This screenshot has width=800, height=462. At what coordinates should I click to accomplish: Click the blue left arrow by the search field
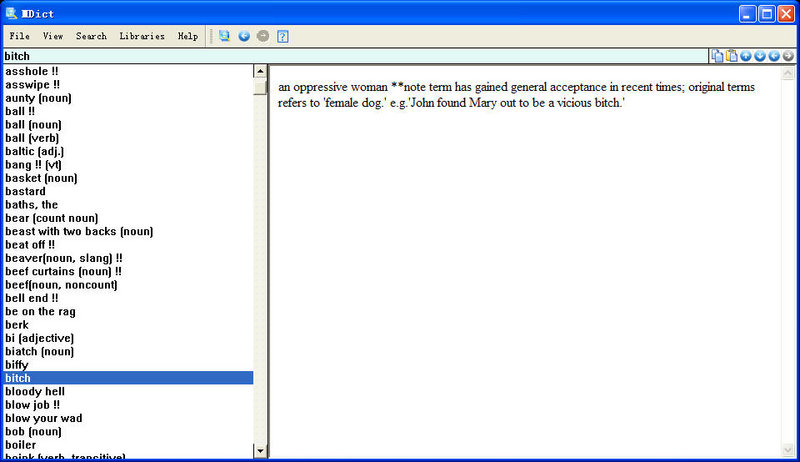[x=774, y=56]
